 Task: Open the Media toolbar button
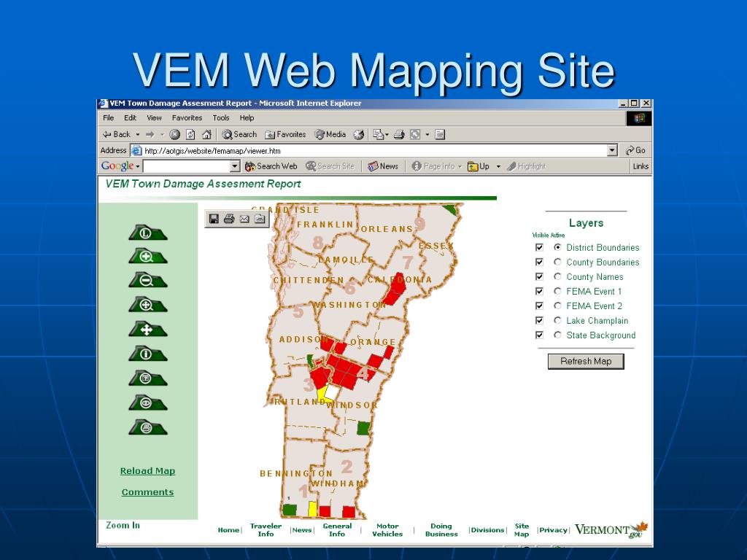point(330,135)
